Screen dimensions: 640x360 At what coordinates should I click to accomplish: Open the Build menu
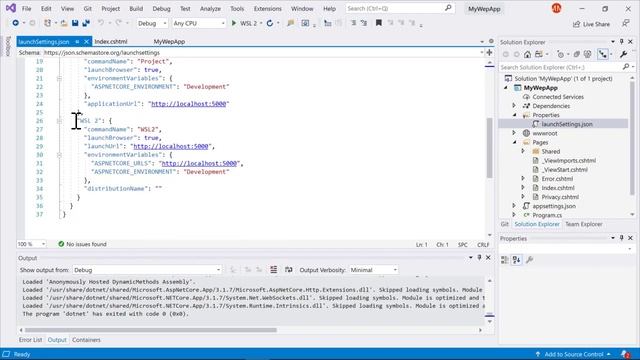[x=136, y=9]
